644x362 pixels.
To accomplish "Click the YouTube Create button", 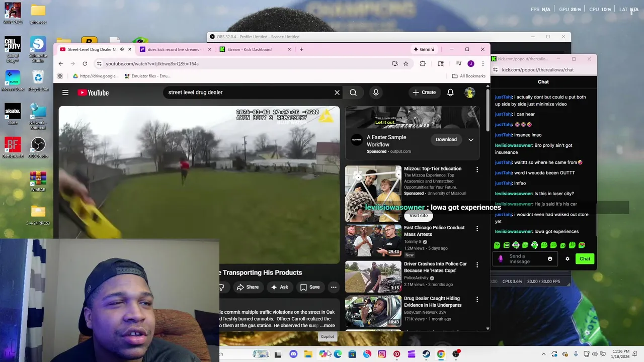I will 424,93.
